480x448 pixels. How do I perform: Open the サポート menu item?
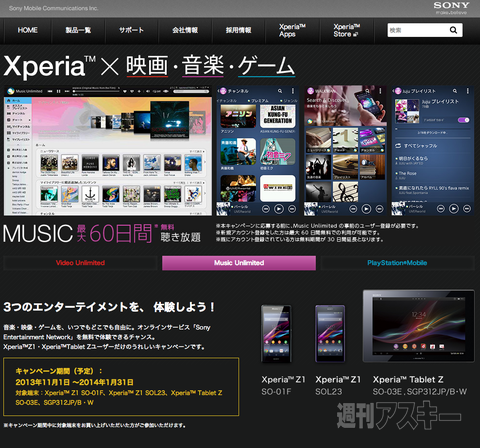[131, 30]
